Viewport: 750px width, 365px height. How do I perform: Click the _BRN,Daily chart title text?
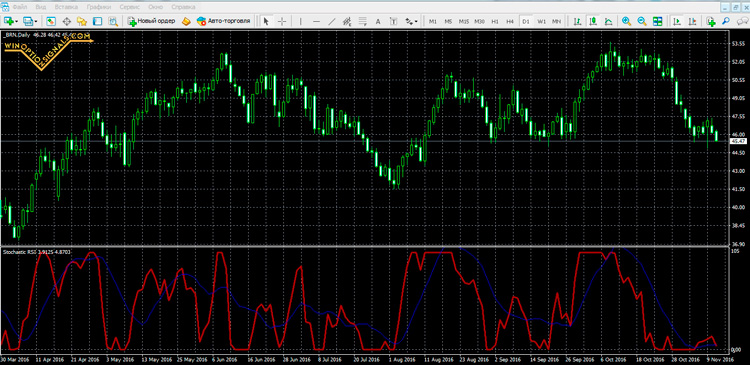[x=17, y=34]
